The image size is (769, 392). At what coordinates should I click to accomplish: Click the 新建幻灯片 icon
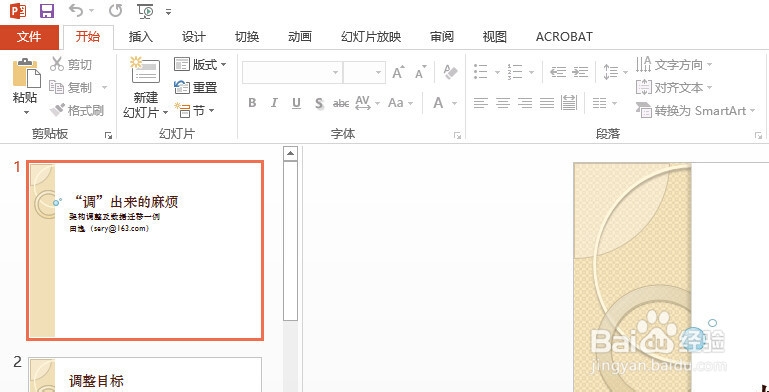click(145, 70)
